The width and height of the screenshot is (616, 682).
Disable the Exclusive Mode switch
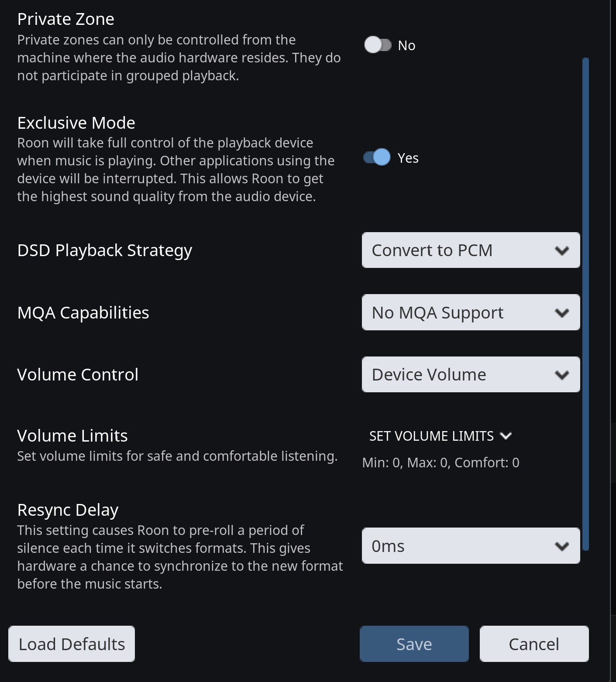(x=377, y=158)
